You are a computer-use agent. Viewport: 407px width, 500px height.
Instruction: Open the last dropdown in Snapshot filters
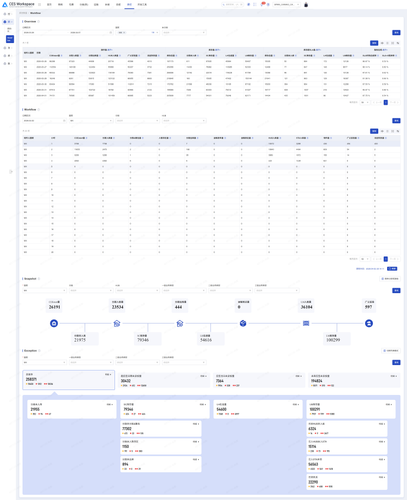pyautogui.click(x=277, y=291)
